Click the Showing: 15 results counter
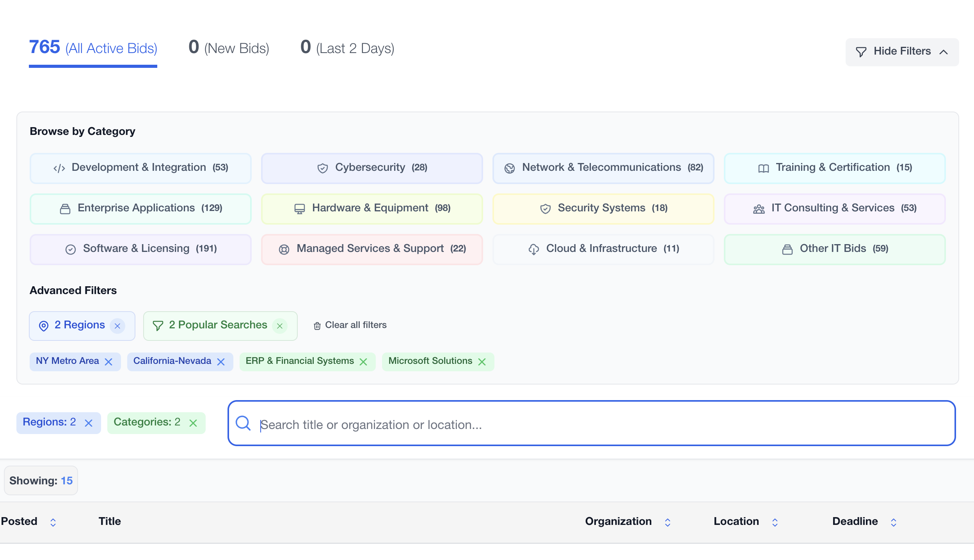Image resolution: width=974 pixels, height=560 pixels. (41, 481)
